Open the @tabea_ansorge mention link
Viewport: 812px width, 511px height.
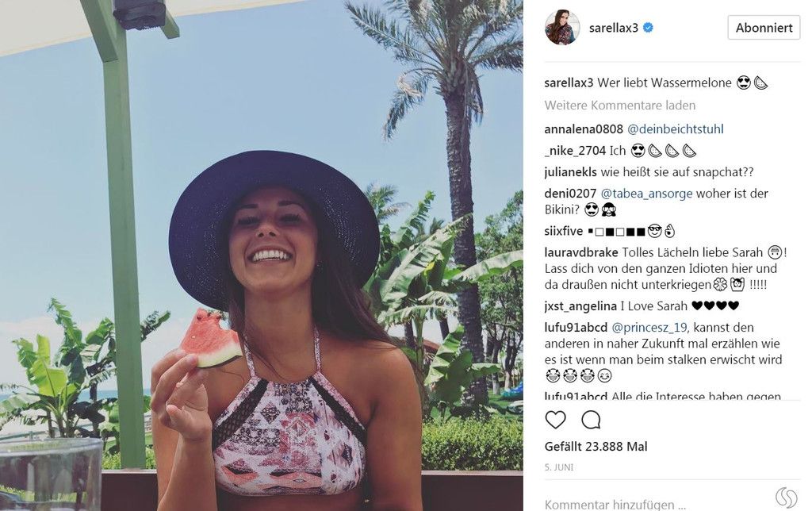pos(646,194)
